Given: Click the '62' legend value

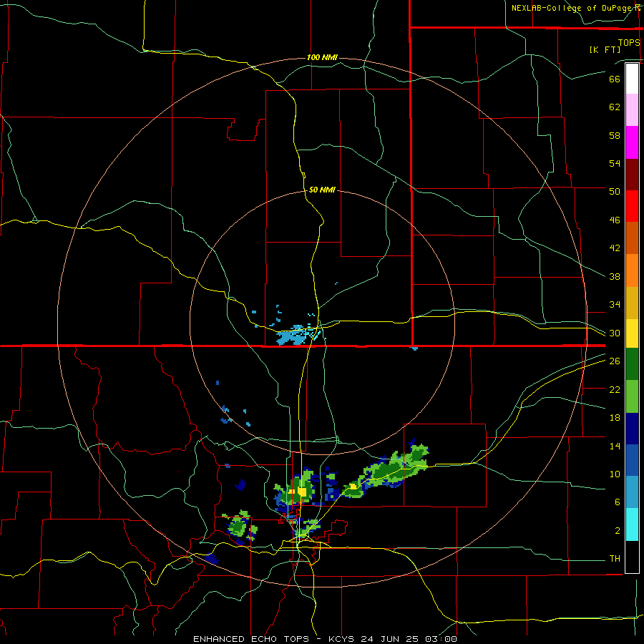Looking at the screenshot, I should pos(615,107).
